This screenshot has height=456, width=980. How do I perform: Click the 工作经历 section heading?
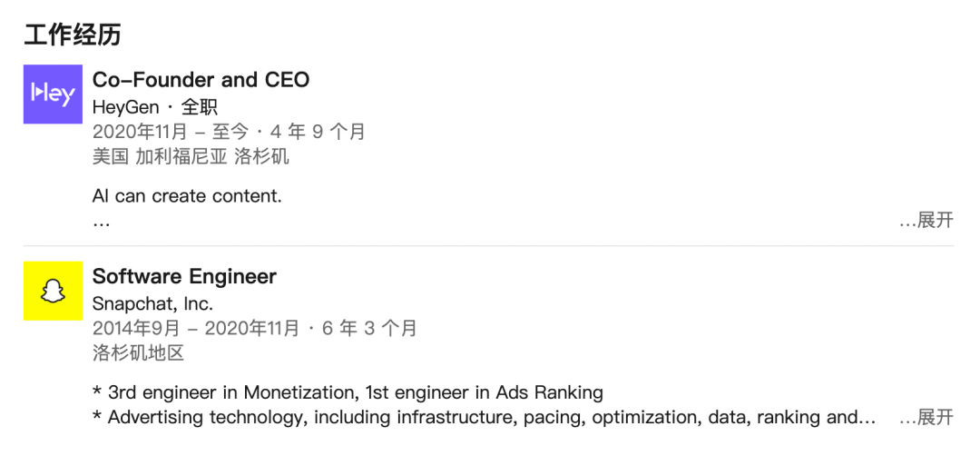(73, 35)
